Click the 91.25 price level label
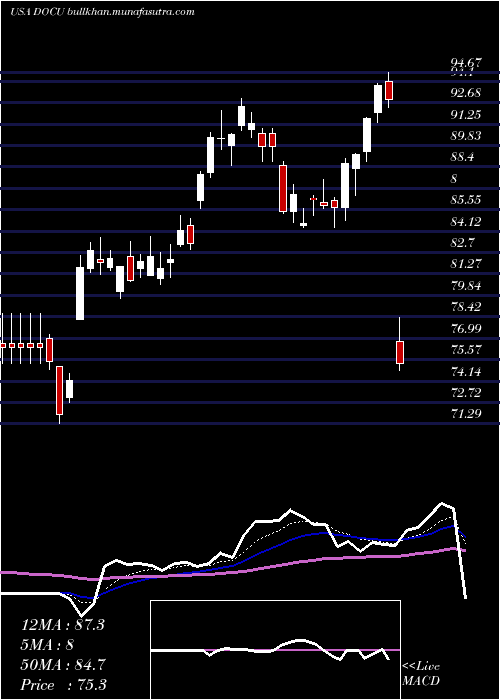This screenshot has width=500, height=700. 466,115
